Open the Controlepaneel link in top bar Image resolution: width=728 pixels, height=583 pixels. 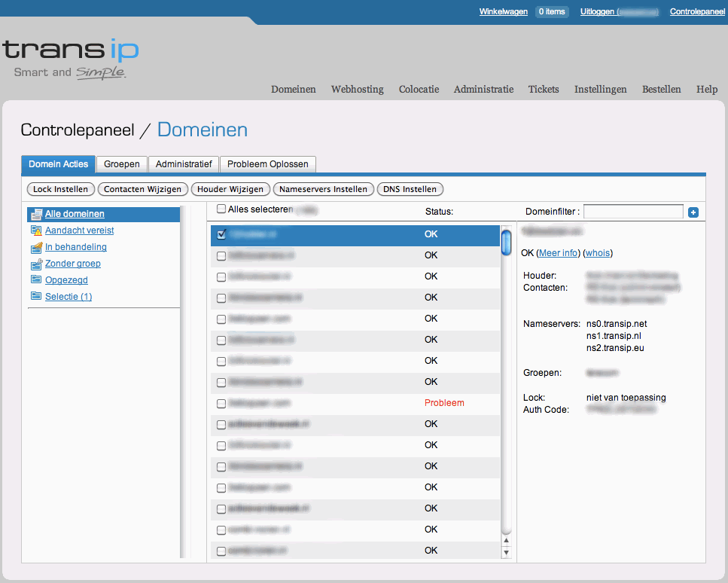click(x=697, y=11)
